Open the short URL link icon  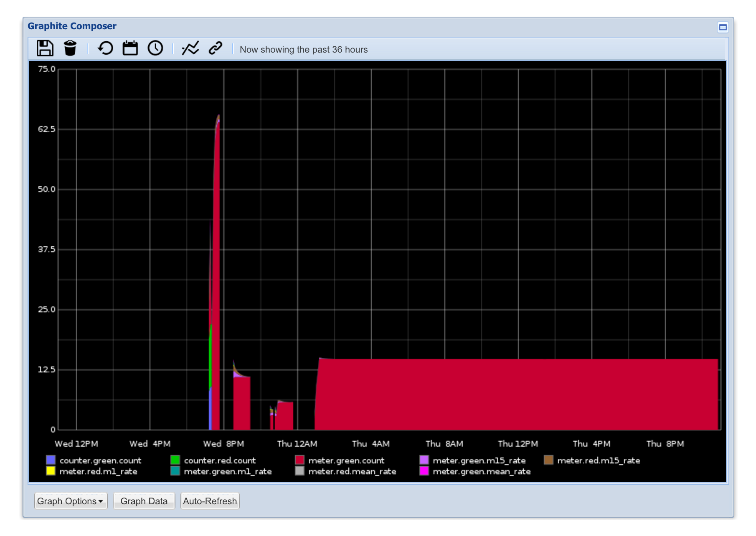click(x=216, y=48)
